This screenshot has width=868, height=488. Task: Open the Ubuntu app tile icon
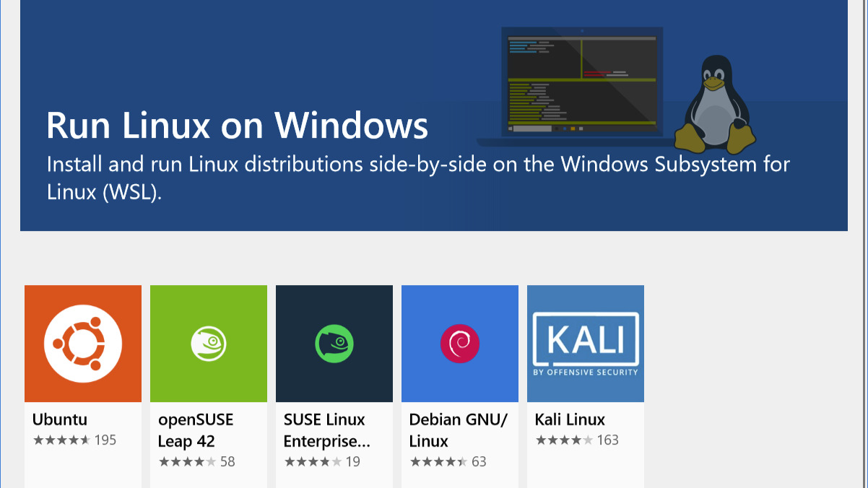click(x=83, y=344)
